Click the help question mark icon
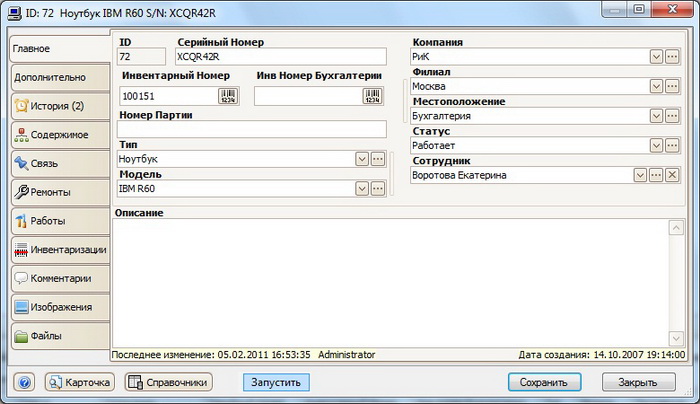 tap(25, 382)
